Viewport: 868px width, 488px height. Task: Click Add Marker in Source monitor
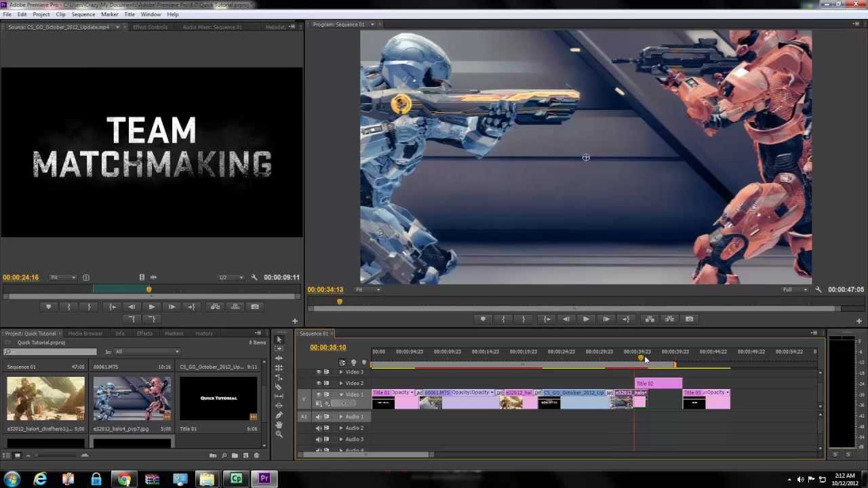coord(48,307)
